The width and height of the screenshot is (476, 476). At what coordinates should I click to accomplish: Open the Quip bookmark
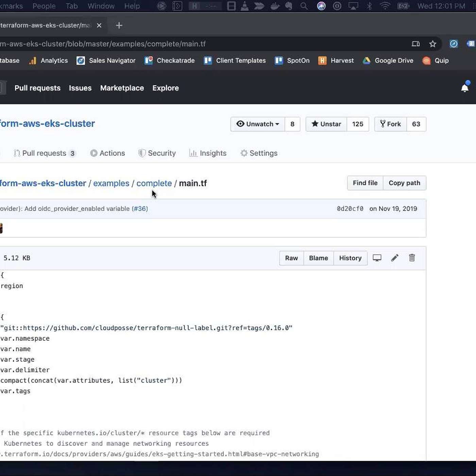coord(436,61)
